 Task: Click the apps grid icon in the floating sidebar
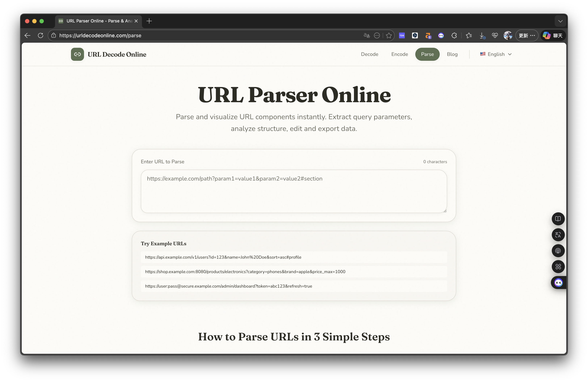click(x=558, y=267)
